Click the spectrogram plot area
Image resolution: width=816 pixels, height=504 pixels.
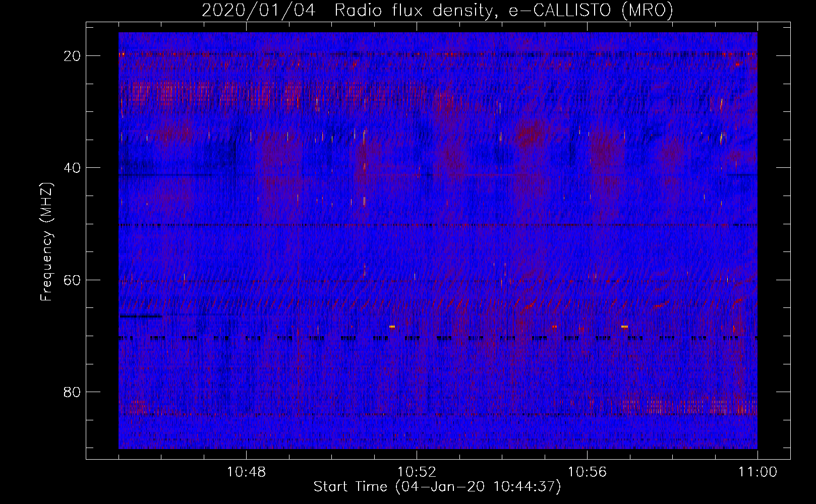438,240
